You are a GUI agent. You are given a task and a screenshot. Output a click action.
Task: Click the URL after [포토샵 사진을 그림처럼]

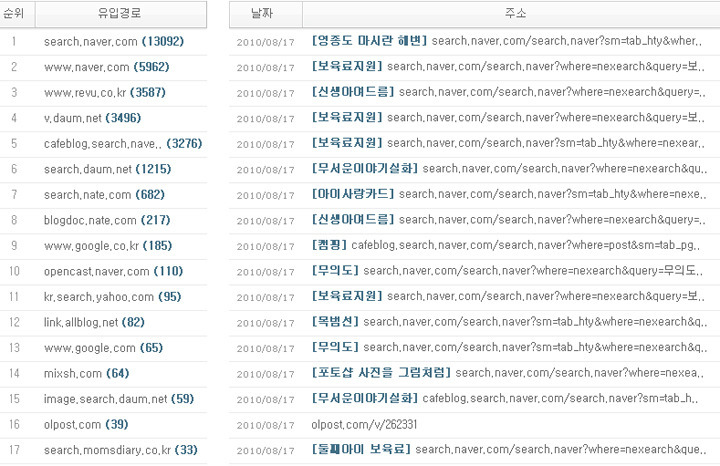(579, 372)
